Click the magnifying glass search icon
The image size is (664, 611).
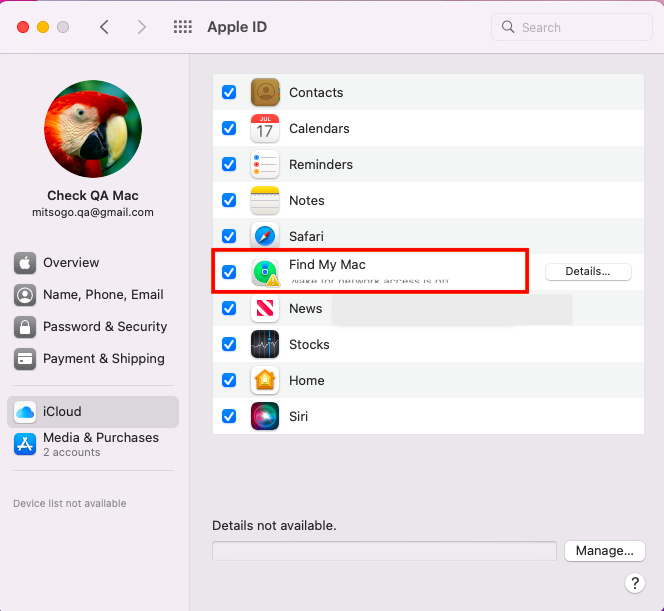click(508, 27)
